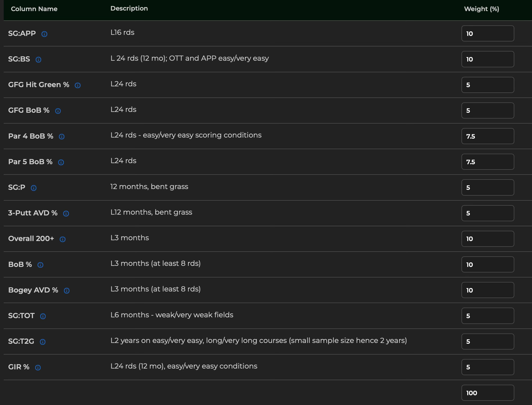Focus the SG:TOT weight input box
Screen dimensions: 532x405
[487, 316]
